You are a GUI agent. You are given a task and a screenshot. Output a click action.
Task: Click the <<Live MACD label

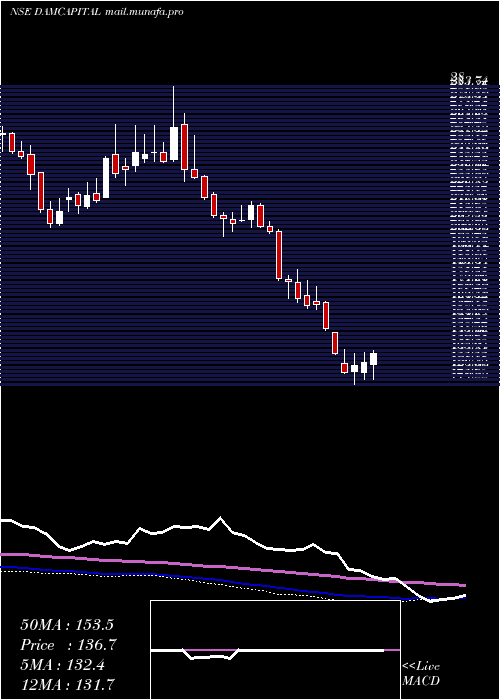pyautogui.click(x=421, y=673)
